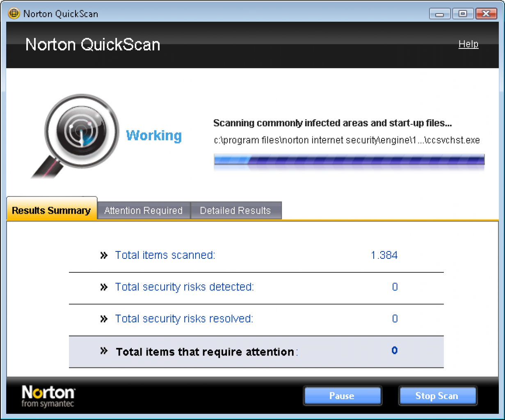The height and width of the screenshot is (420, 505).
Task: Click the Norton globe icon in title bar
Action: point(14,13)
